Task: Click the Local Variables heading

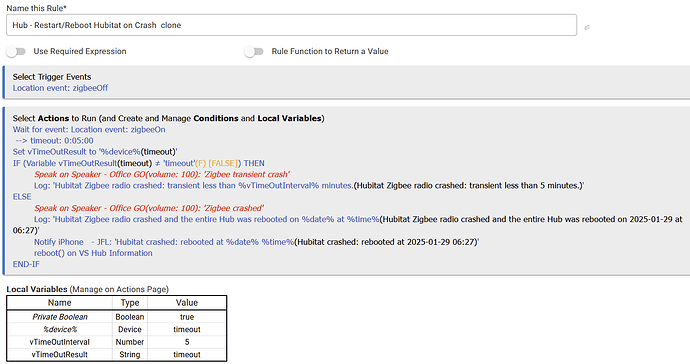Action: (x=88, y=289)
